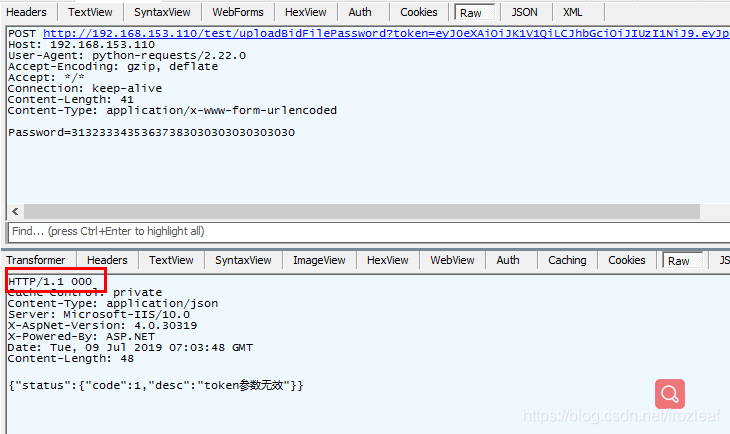The height and width of the screenshot is (434, 730).
Task: Click the 'Accept-Encoding: gzip, deflate' line
Action: (113, 67)
